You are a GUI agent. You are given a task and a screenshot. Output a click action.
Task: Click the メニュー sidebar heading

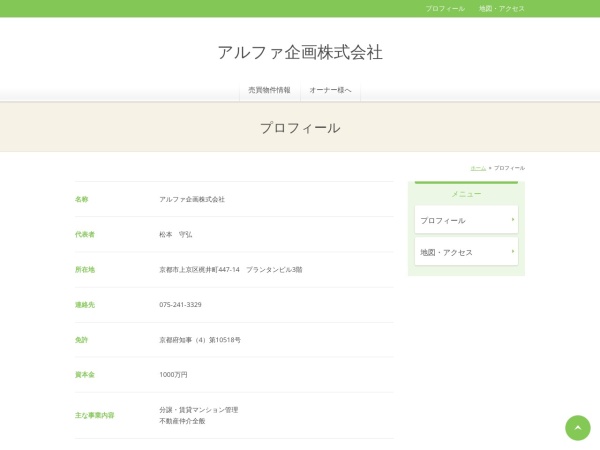coord(466,194)
